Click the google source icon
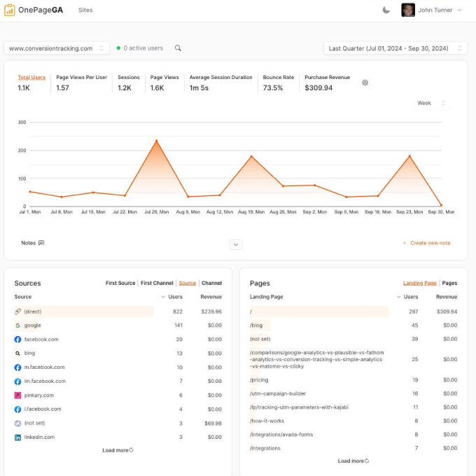 (17, 325)
